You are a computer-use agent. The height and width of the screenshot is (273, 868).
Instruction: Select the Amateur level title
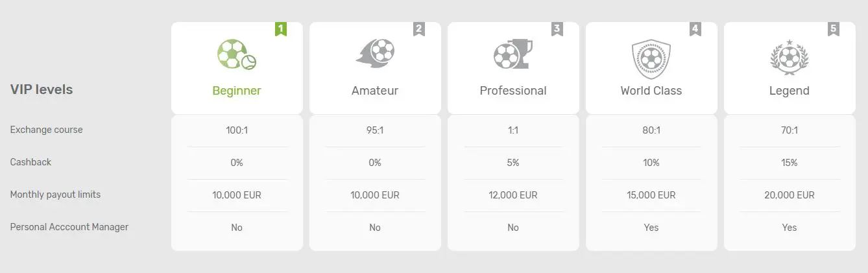point(375,91)
